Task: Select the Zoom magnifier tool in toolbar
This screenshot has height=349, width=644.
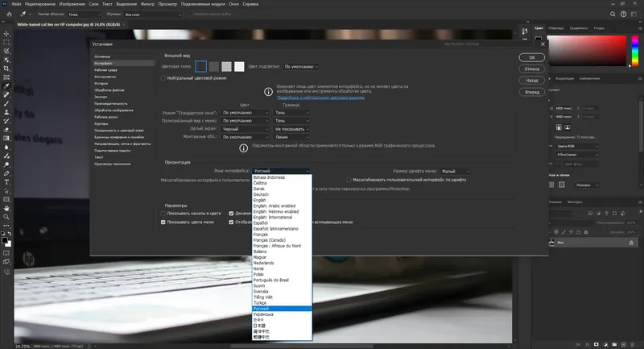Action: click(6, 217)
